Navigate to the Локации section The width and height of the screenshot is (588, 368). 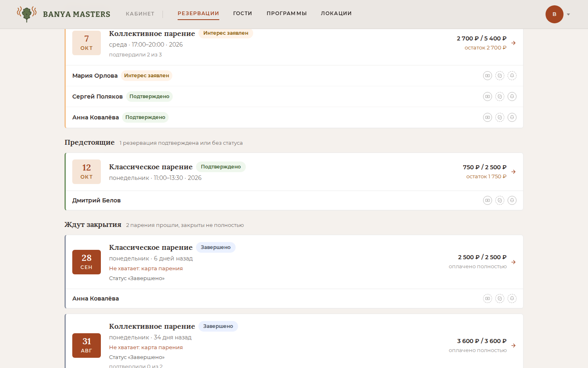336,13
